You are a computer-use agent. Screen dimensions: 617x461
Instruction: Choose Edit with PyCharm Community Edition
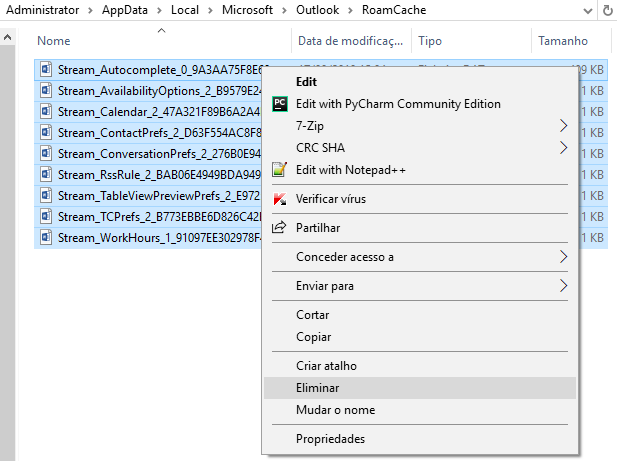click(420, 104)
